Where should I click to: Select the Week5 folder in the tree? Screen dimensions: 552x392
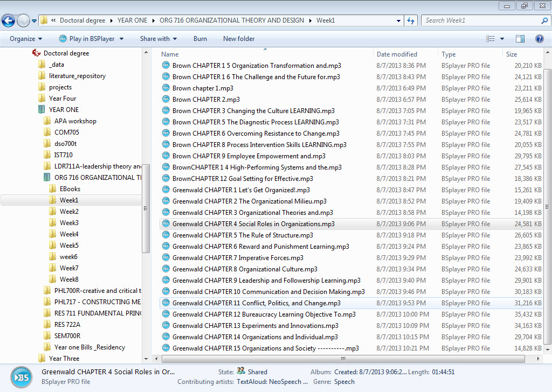click(69, 246)
